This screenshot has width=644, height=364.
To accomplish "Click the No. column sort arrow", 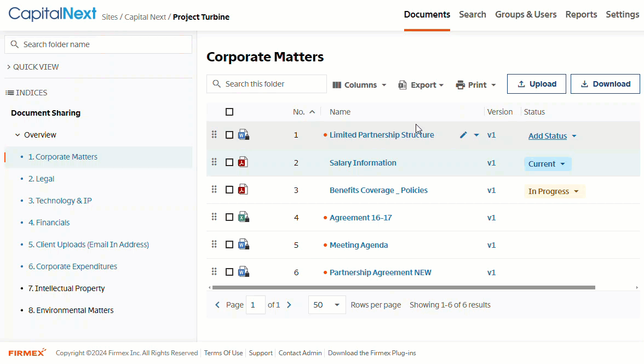I will (x=312, y=112).
